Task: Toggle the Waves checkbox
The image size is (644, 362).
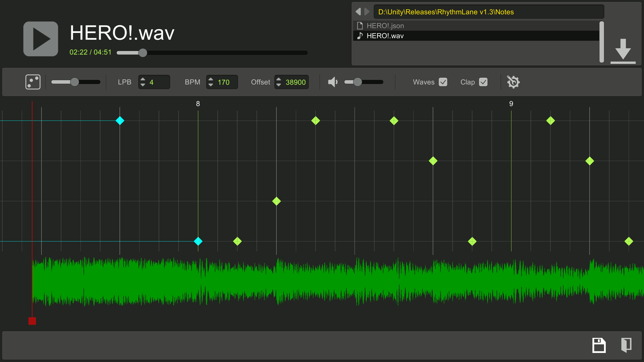Action: (x=443, y=82)
